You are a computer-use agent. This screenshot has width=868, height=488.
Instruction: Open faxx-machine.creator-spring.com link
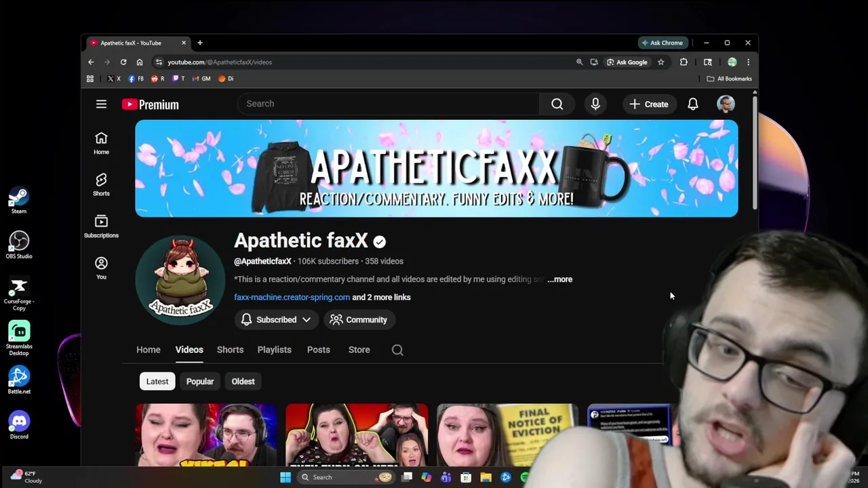pyautogui.click(x=292, y=297)
